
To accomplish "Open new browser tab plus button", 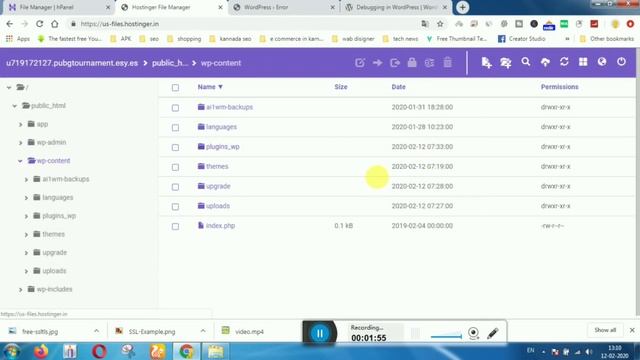I will [x=462, y=7].
